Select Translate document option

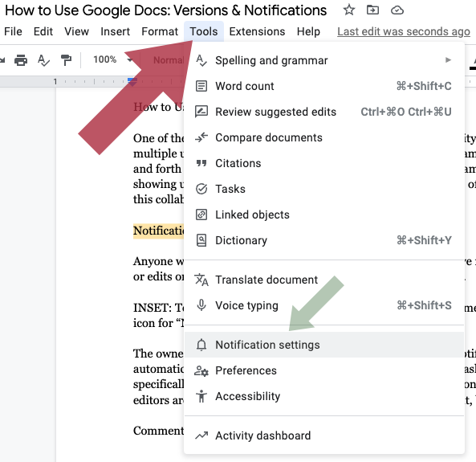tap(324, 280)
